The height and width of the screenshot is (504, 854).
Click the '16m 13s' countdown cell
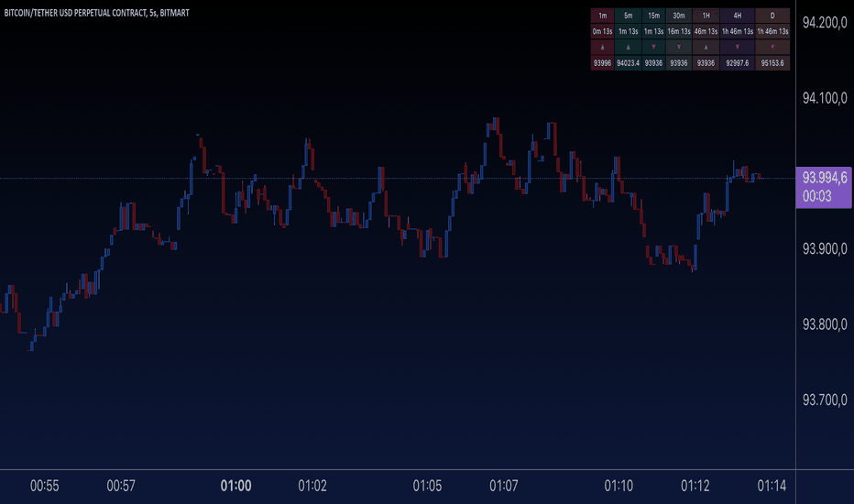click(679, 31)
